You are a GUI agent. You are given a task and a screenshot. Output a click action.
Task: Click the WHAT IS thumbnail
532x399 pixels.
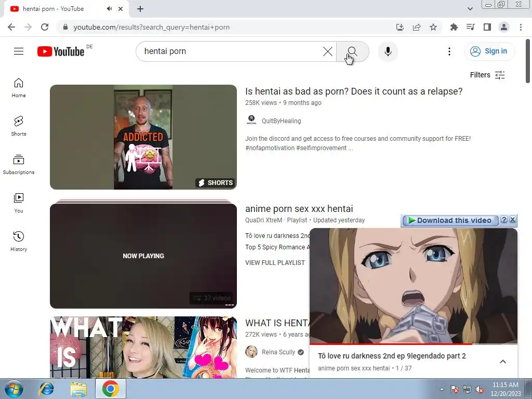coord(143,348)
